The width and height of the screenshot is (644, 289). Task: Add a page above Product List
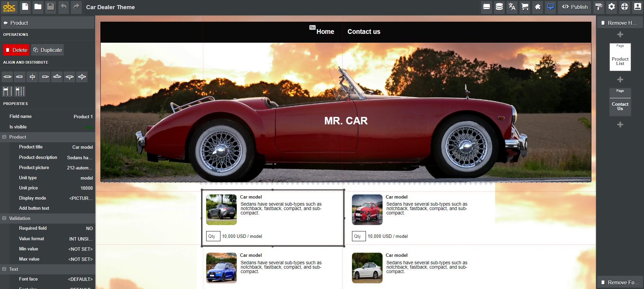coord(620,34)
